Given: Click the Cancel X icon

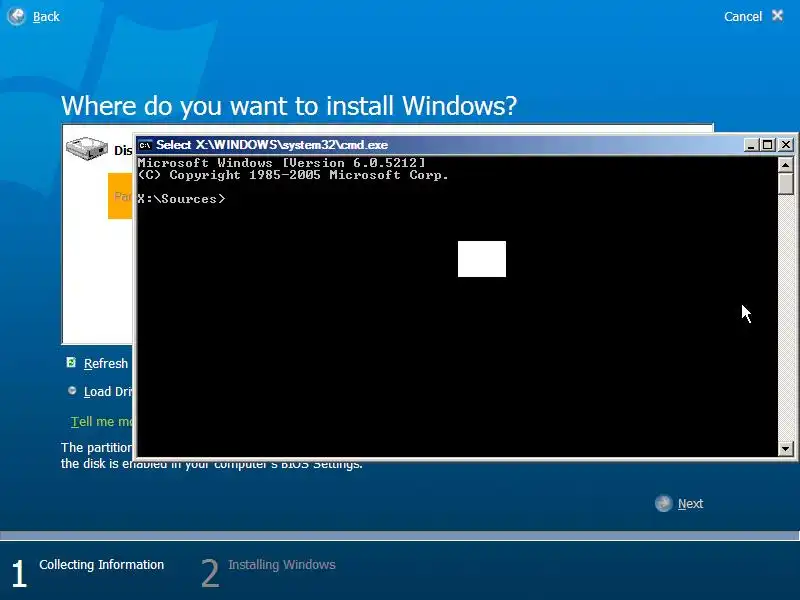Looking at the screenshot, I should [x=777, y=15].
